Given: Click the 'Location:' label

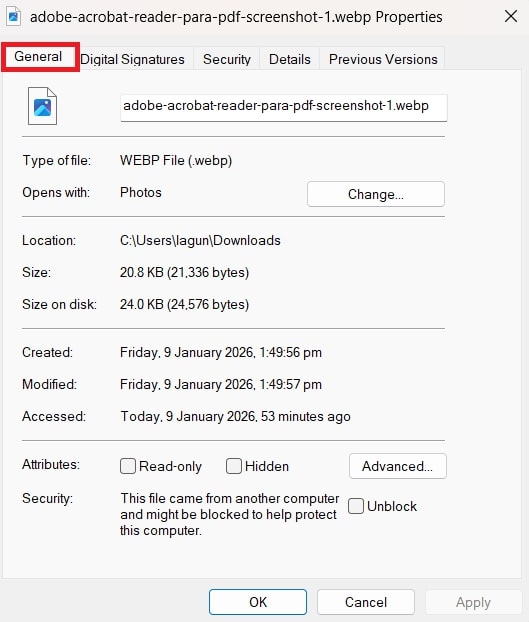Looking at the screenshot, I should click(x=49, y=240).
